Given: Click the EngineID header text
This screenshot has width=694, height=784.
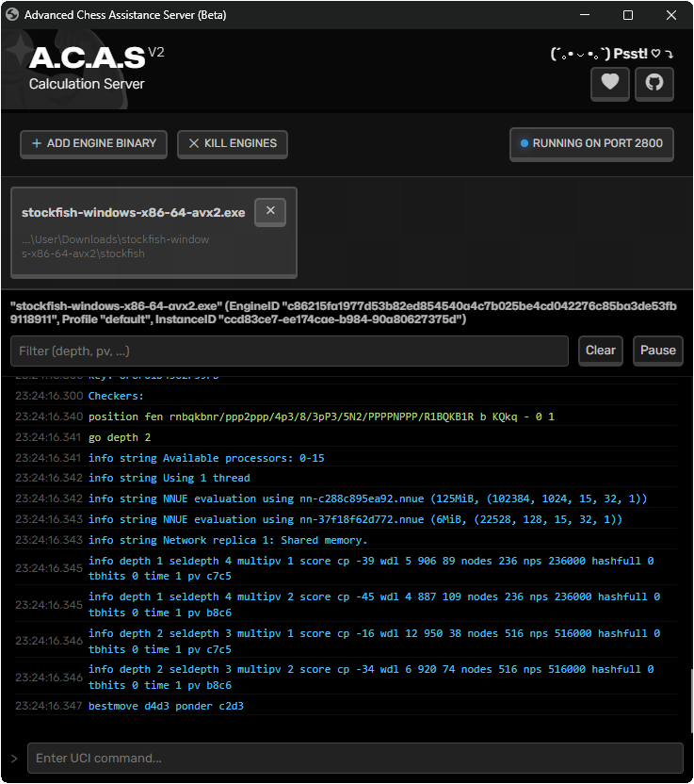Looking at the screenshot, I should click(344, 313).
